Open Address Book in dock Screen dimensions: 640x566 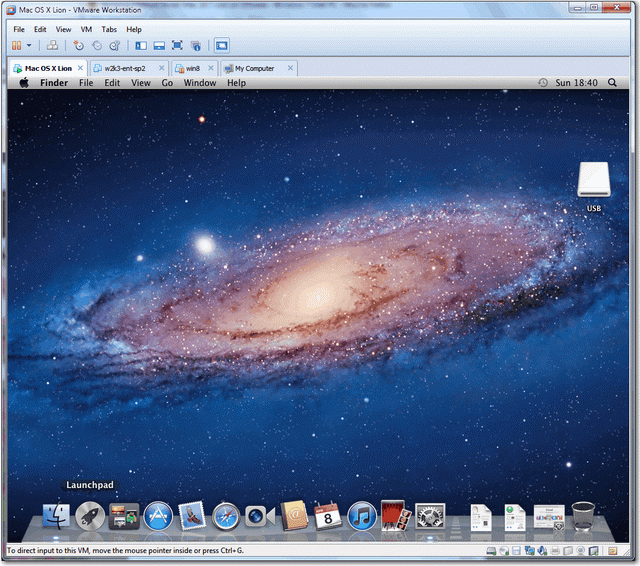(x=293, y=515)
